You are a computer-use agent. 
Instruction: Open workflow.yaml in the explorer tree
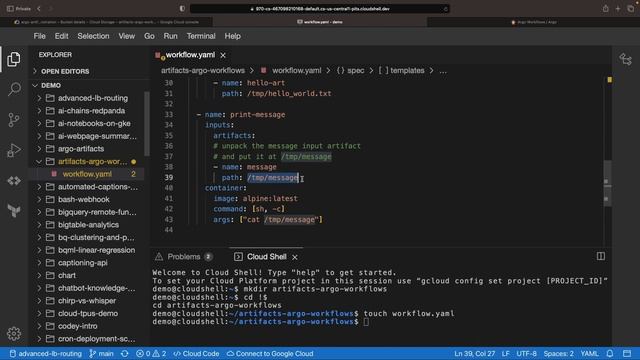pos(87,174)
